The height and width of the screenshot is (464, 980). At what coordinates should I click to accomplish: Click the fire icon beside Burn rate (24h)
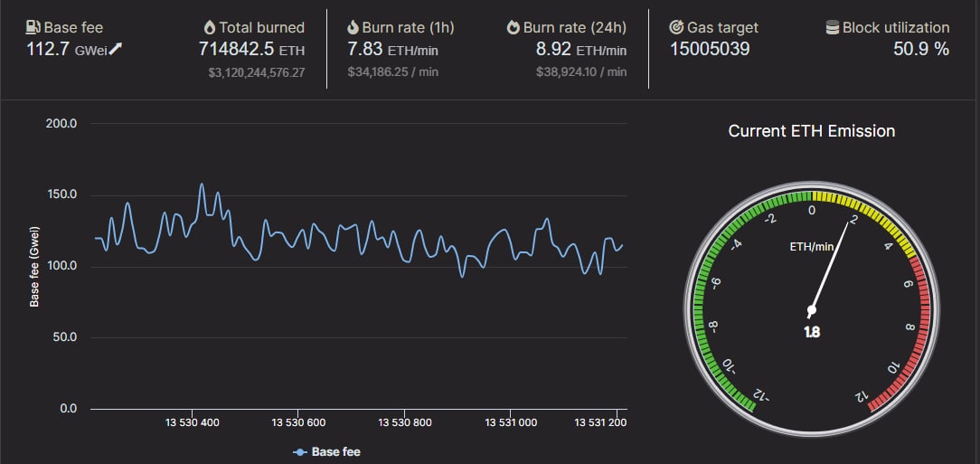pos(514,27)
